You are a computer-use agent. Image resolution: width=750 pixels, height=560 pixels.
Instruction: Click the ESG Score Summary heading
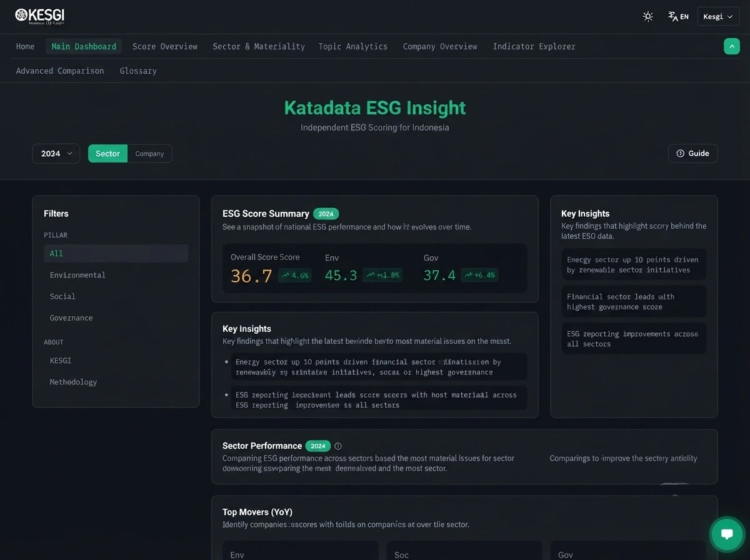point(266,213)
